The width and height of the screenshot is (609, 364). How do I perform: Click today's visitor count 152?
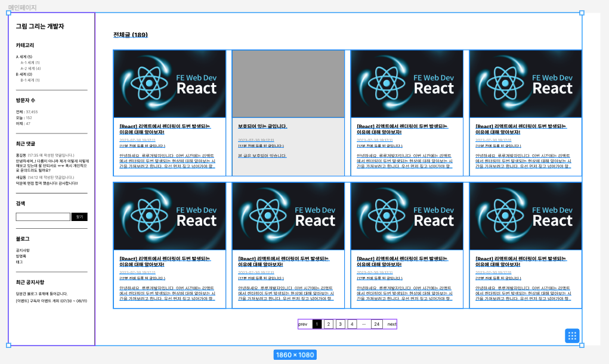[x=29, y=117]
